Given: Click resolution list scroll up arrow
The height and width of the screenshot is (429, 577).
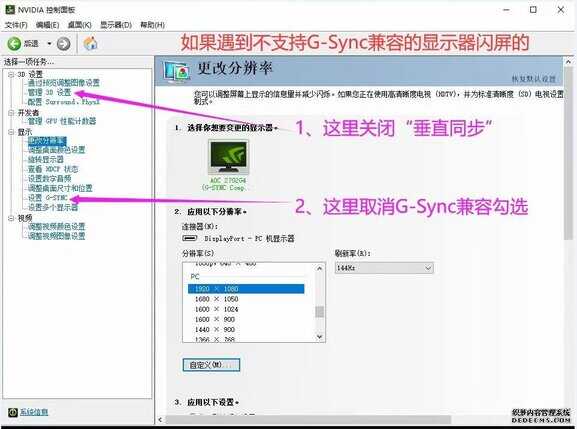Looking at the screenshot, I should (319, 268).
